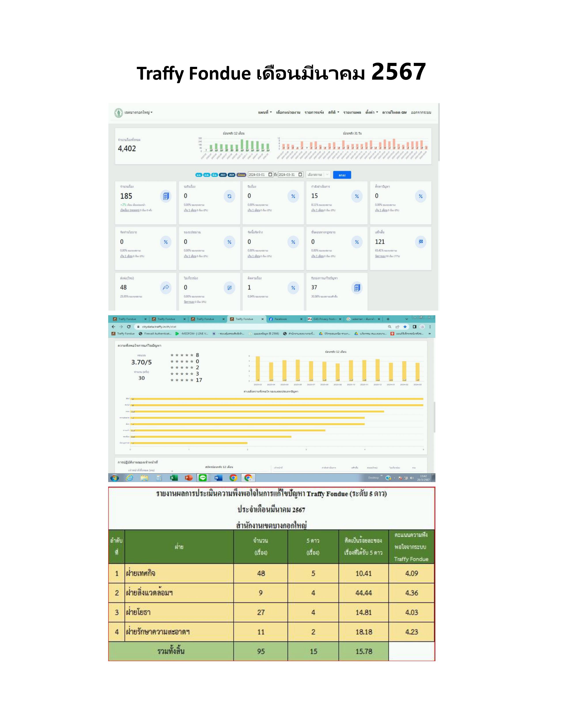563x728 pixels.
Task: Click the document icon on รับรองการแก้ไขปัญหา card
Action: [x=357, y=288]
